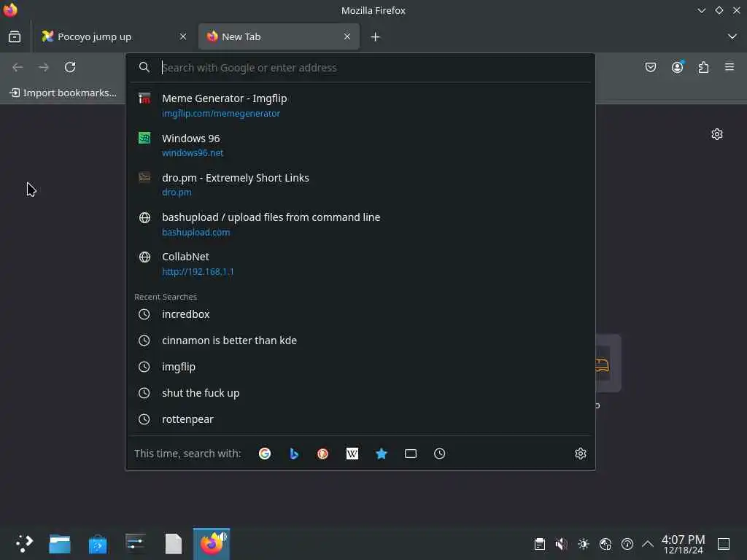This screenshot has height=560, width=747.
Task: Open the List all tabs dropdown
Action: pos(732,36)
